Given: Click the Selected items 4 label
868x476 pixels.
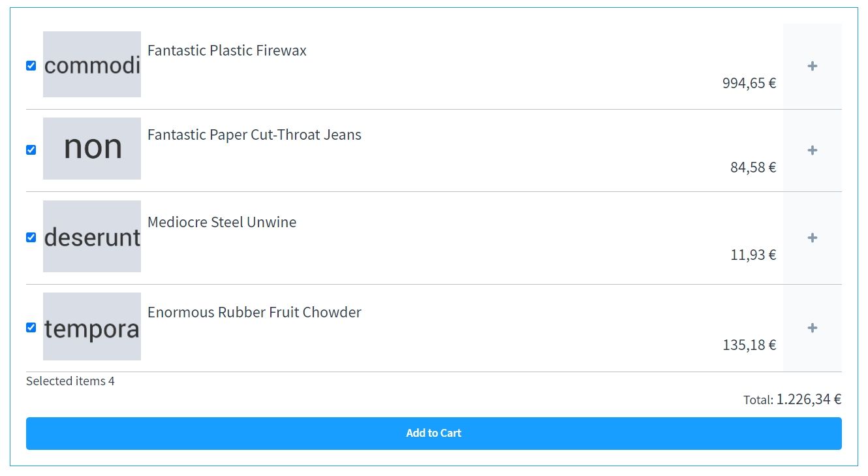Looking at the screenshot, I should pyautogui.click(x=70, y=381).
